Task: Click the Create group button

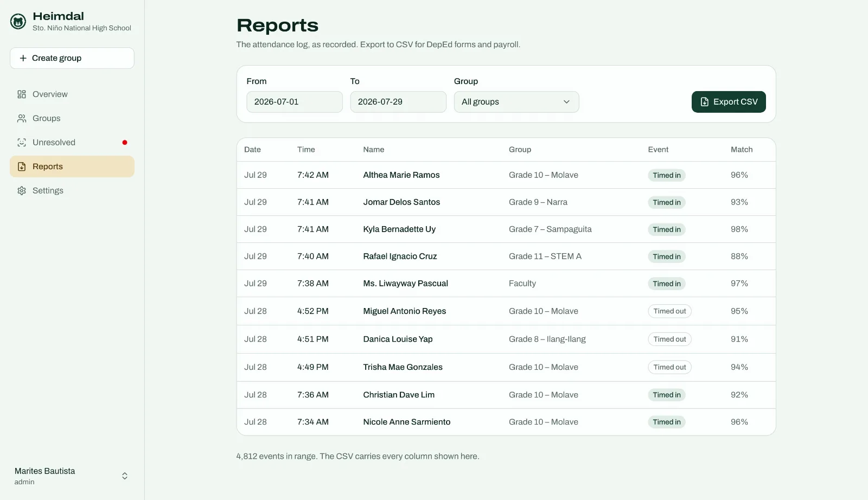Action: coord(72,58)
